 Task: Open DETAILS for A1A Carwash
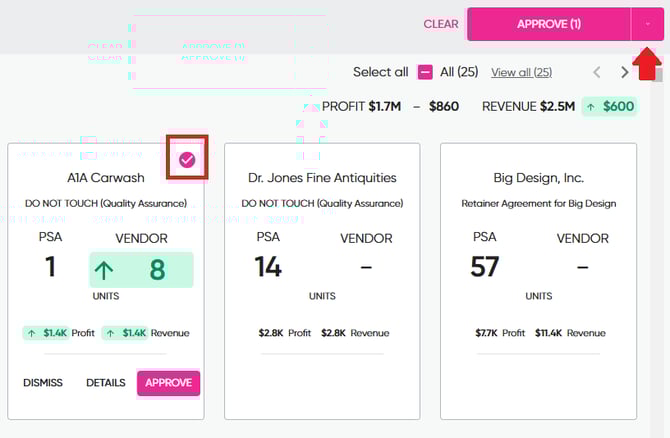coord(105,383)
